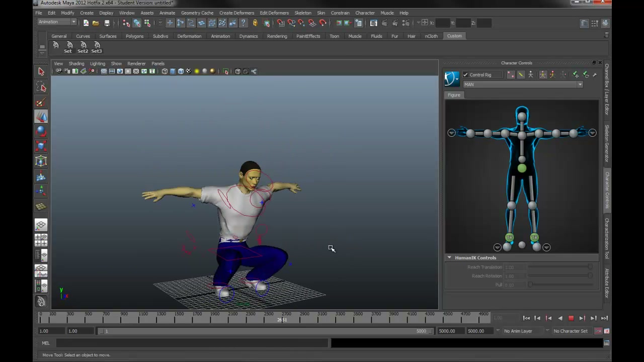Toggle use all lights yellow sphere
Screen dimensions: 644x362
[x=197, y=71]
